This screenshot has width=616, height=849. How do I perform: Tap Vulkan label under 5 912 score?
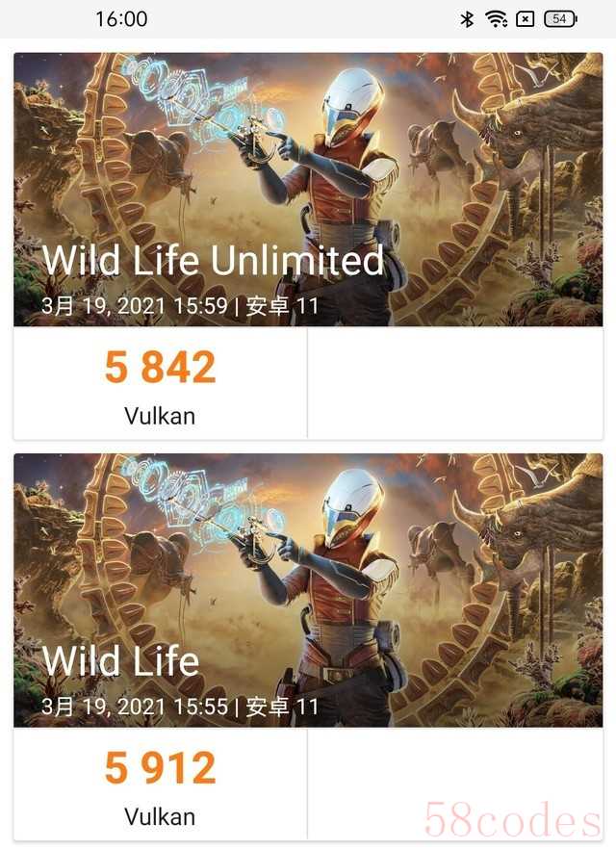coord(160,816)
